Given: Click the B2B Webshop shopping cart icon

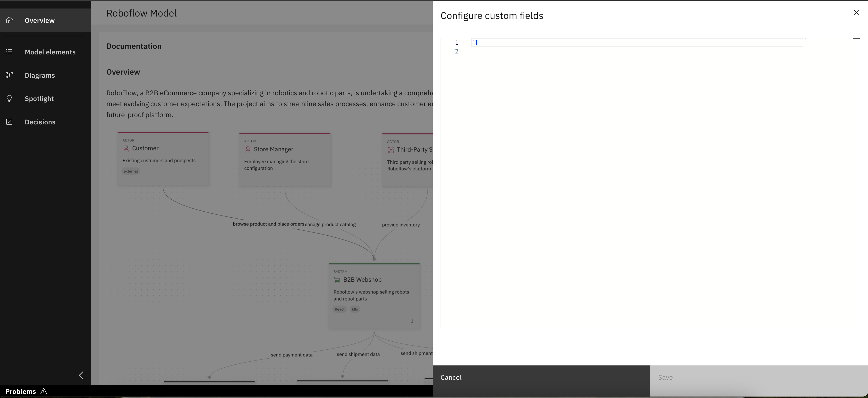Looking at the screenshot, I should 337,280.
